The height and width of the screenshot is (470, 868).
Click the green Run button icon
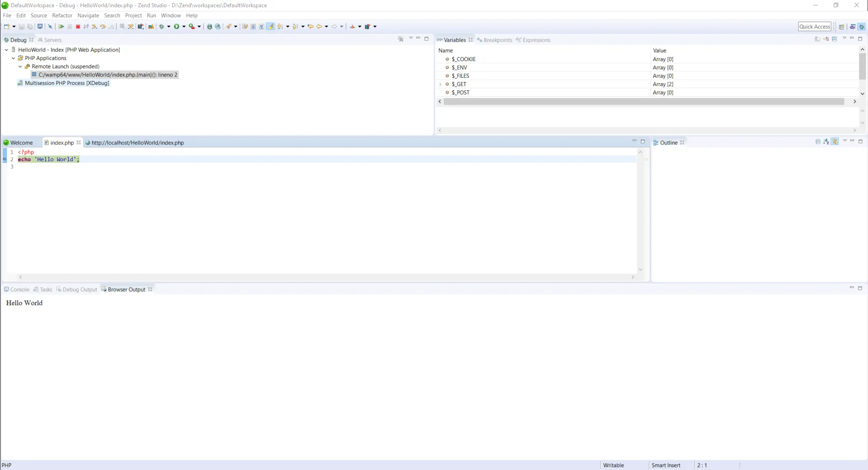(177, 27)
